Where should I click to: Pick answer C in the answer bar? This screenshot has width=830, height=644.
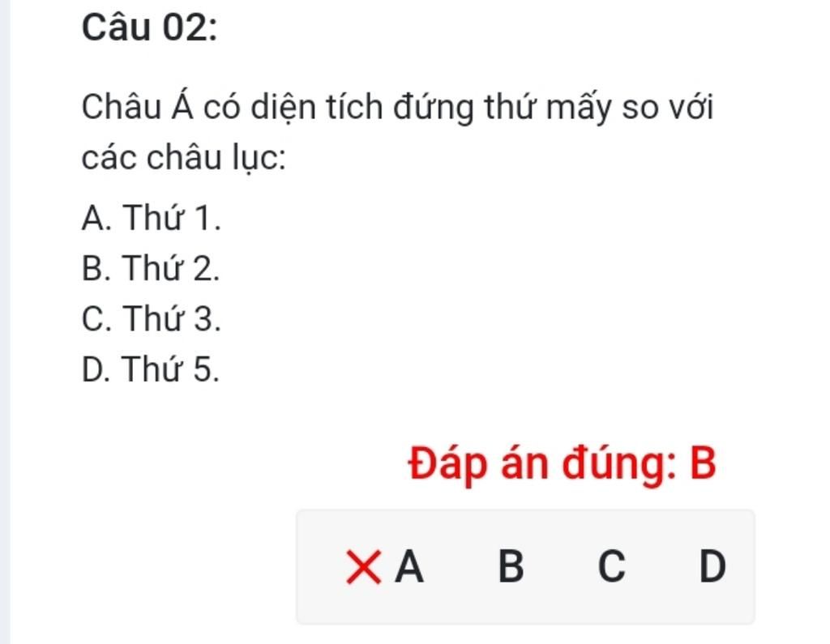[x=611, y=567]
